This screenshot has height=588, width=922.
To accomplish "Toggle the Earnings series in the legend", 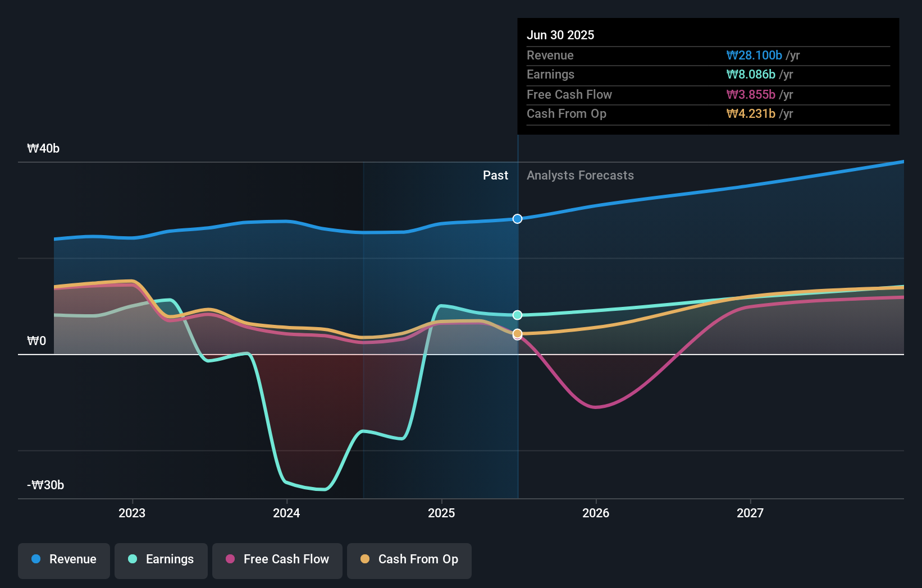I will 161,560.
